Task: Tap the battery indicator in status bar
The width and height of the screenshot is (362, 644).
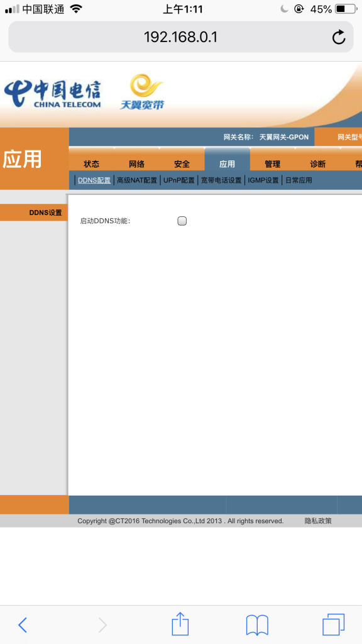Action: [x=346, y=9]
